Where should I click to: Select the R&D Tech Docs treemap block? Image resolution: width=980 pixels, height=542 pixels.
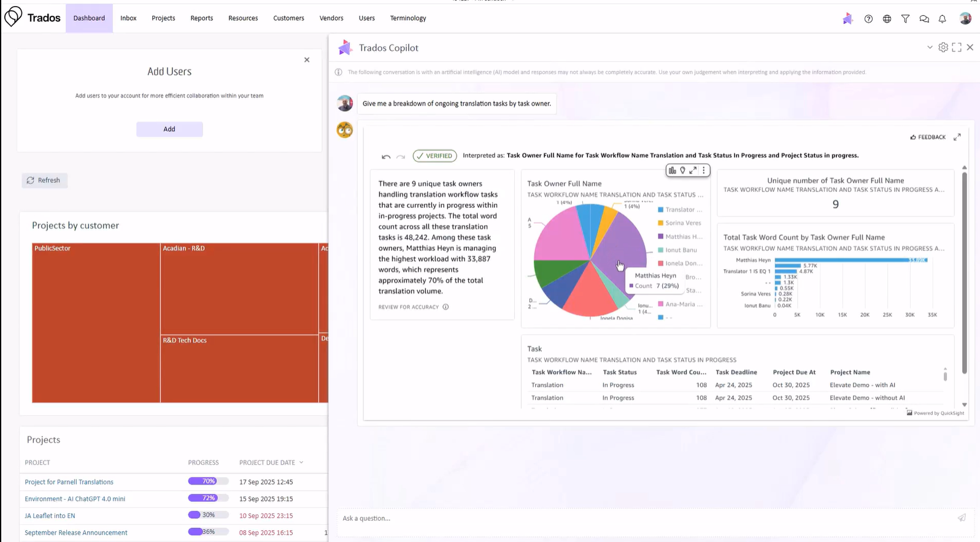(x=239, y=368)
